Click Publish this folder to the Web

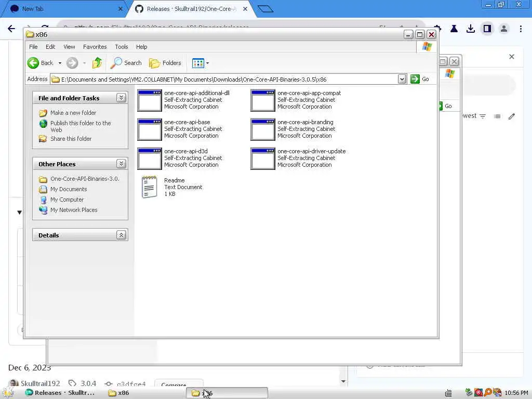click(81, 126)
